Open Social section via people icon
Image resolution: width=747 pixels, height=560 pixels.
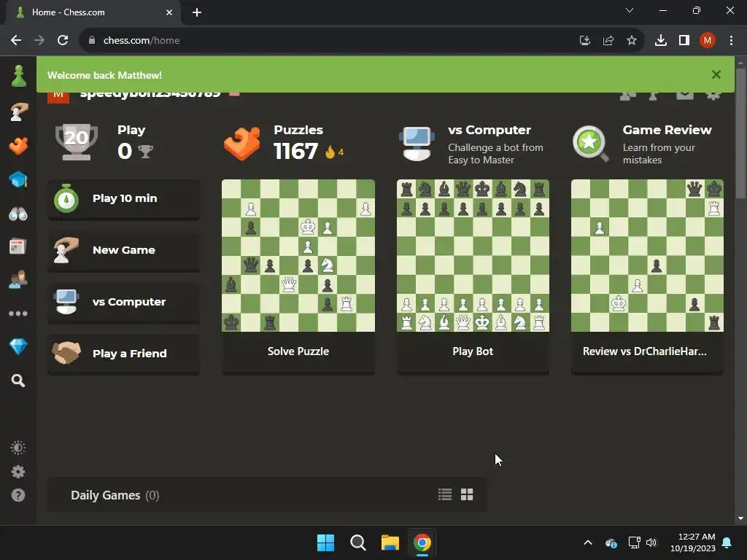18,279
